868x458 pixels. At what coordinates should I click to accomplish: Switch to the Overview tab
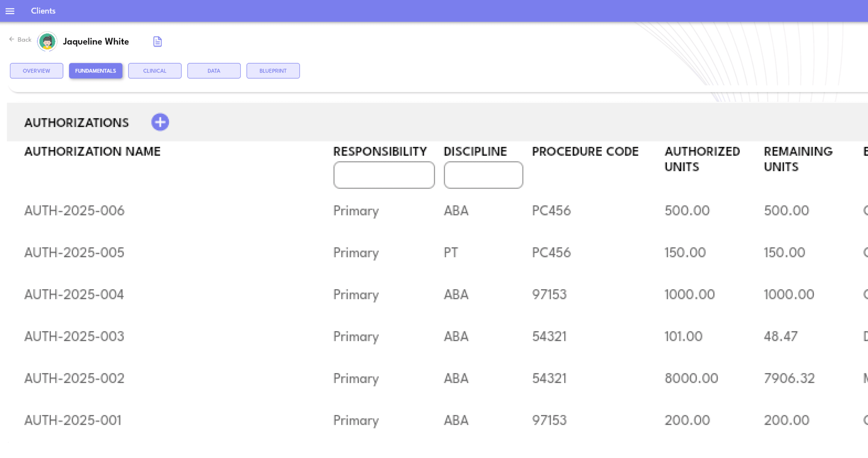pyautogui.click(x=36, y=71)
